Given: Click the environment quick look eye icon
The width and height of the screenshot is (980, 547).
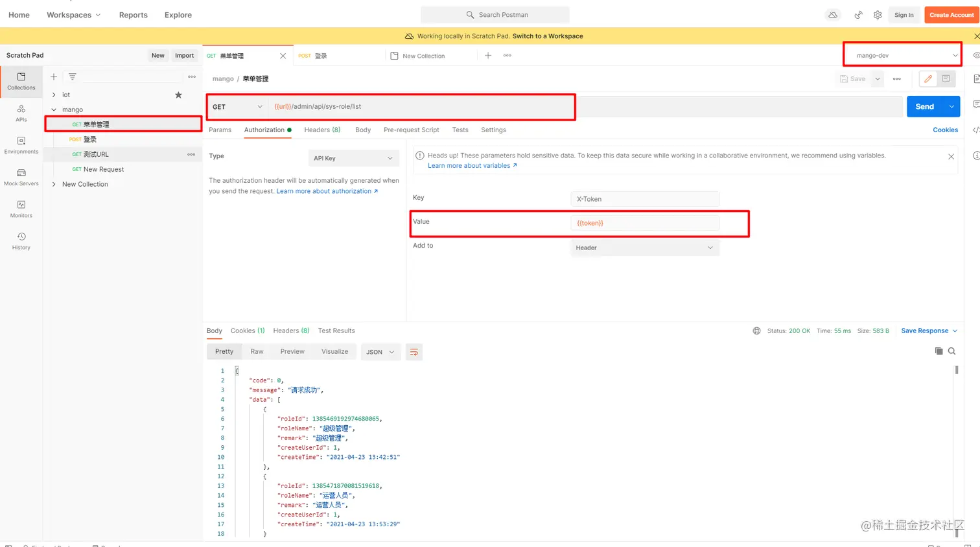Looking at the screenshot, I should coord(976,56).
